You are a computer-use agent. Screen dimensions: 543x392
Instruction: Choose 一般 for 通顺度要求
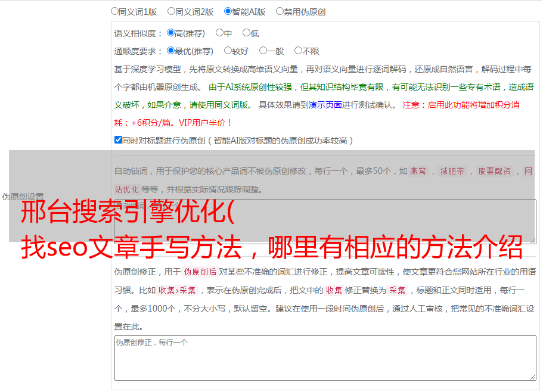(263, 51)
